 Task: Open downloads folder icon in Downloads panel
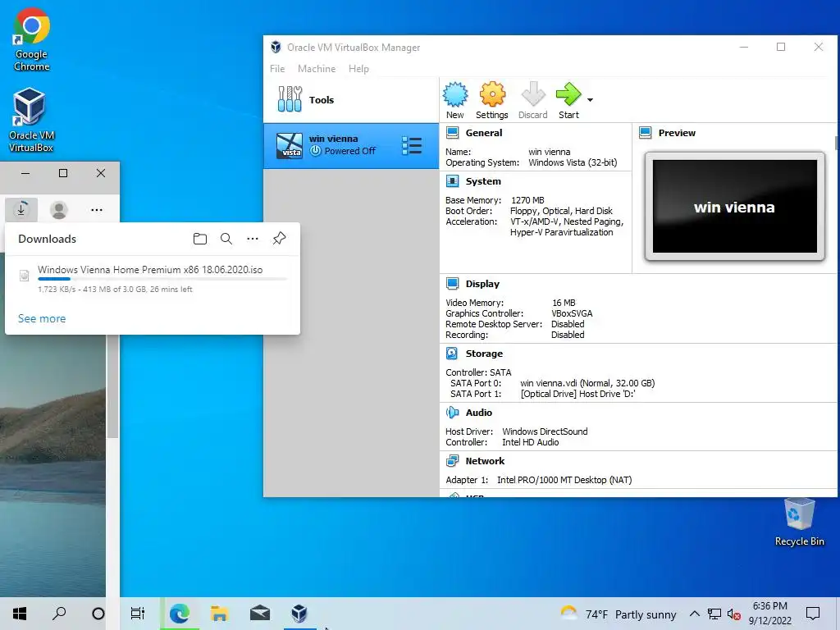[x=200, y=239]
